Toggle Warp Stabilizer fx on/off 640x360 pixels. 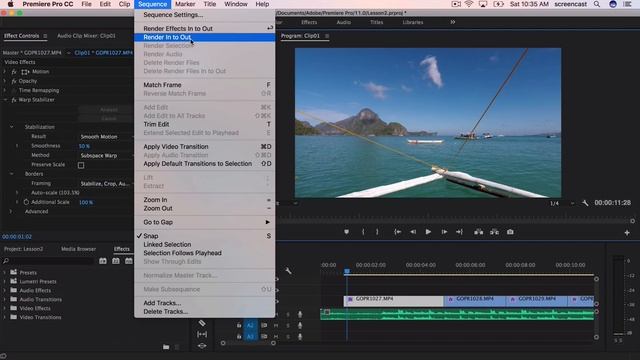[x=13, y=100]
